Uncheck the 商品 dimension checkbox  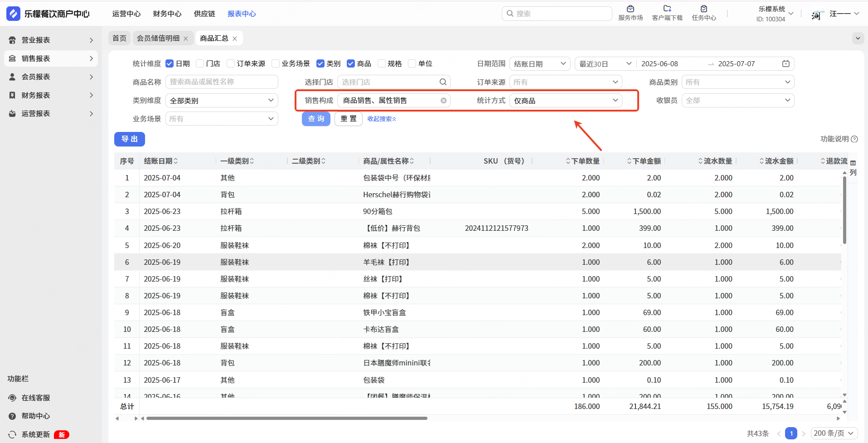351,63
